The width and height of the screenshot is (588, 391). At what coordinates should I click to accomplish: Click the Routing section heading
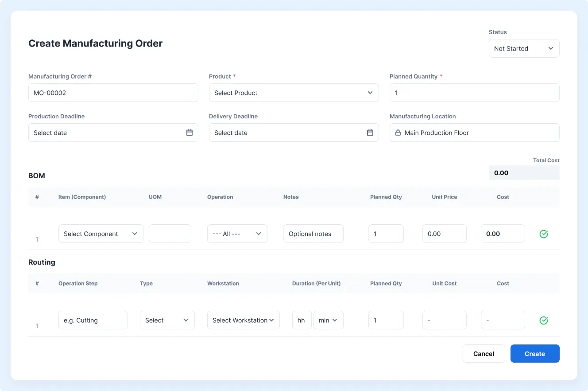coord(42,262)
